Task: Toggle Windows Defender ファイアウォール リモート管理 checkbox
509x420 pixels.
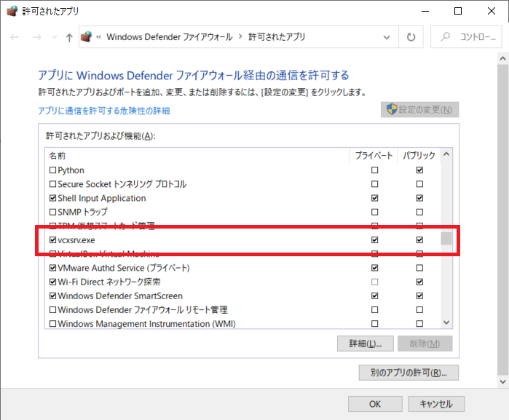Action: tap(52, 309)
